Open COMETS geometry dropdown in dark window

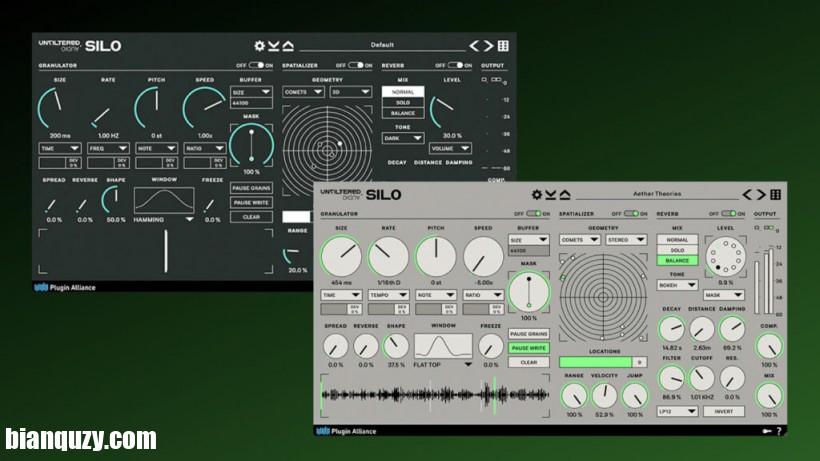coord(303,92)
